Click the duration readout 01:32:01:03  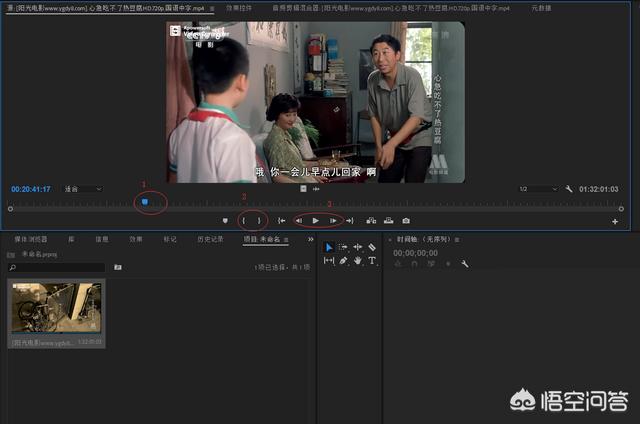coord(598,189)
